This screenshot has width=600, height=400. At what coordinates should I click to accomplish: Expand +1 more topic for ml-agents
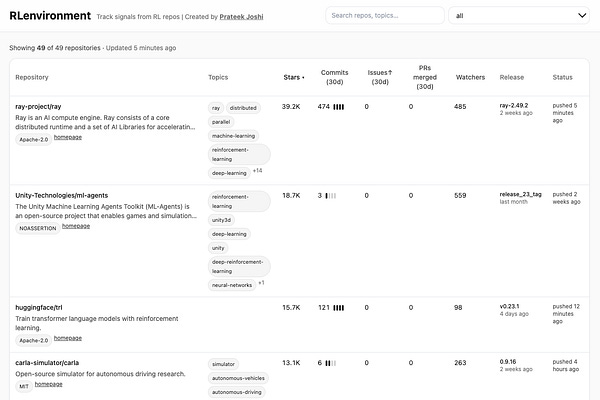261,283
